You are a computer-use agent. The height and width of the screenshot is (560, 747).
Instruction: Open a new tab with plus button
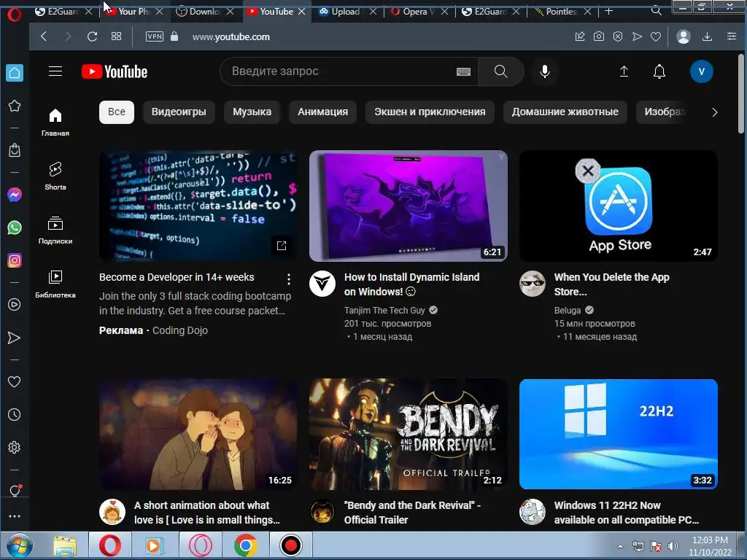(609, 12)
